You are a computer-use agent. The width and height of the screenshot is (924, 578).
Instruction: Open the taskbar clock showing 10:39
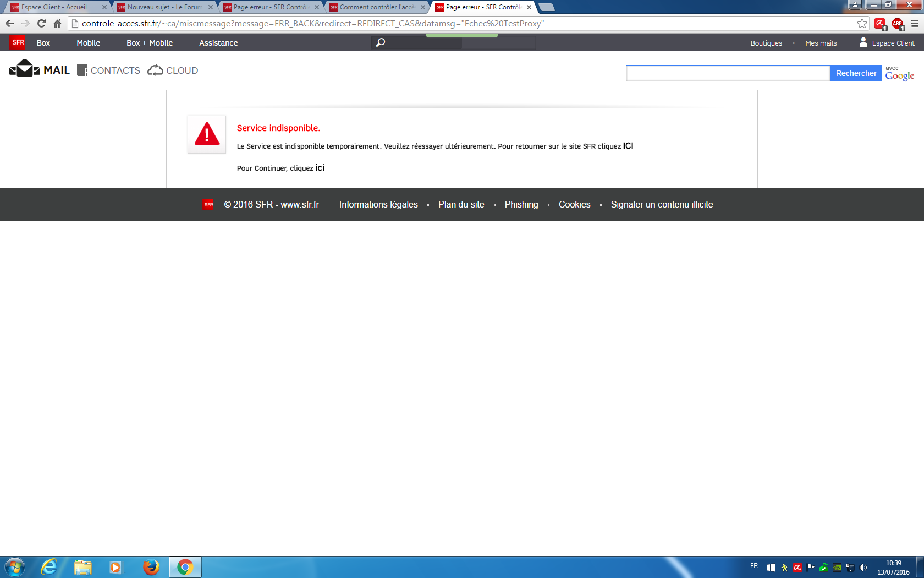point(893,568)
